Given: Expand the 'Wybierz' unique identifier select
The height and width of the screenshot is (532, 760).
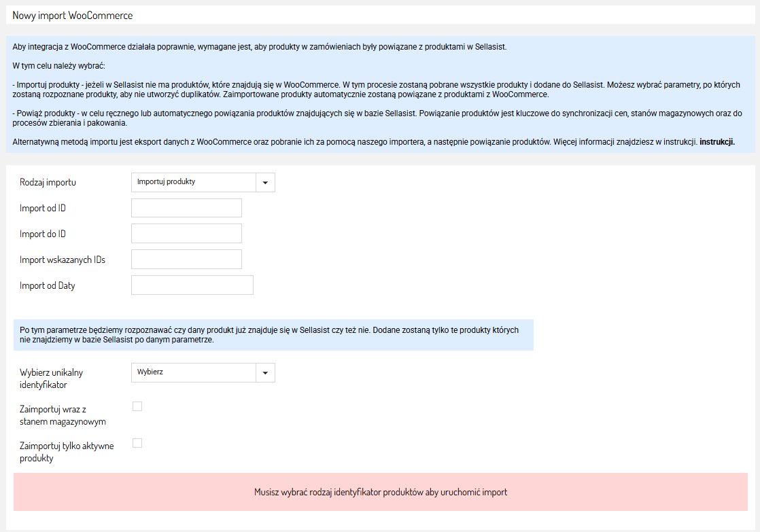Looking at the screenshot, I should pos(194,373).
